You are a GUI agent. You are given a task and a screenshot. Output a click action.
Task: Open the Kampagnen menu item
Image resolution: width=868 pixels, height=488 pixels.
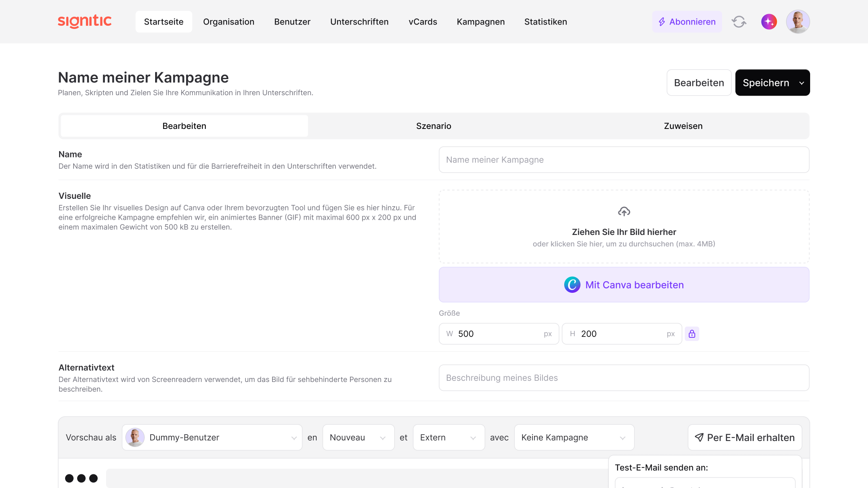(481, 22)
